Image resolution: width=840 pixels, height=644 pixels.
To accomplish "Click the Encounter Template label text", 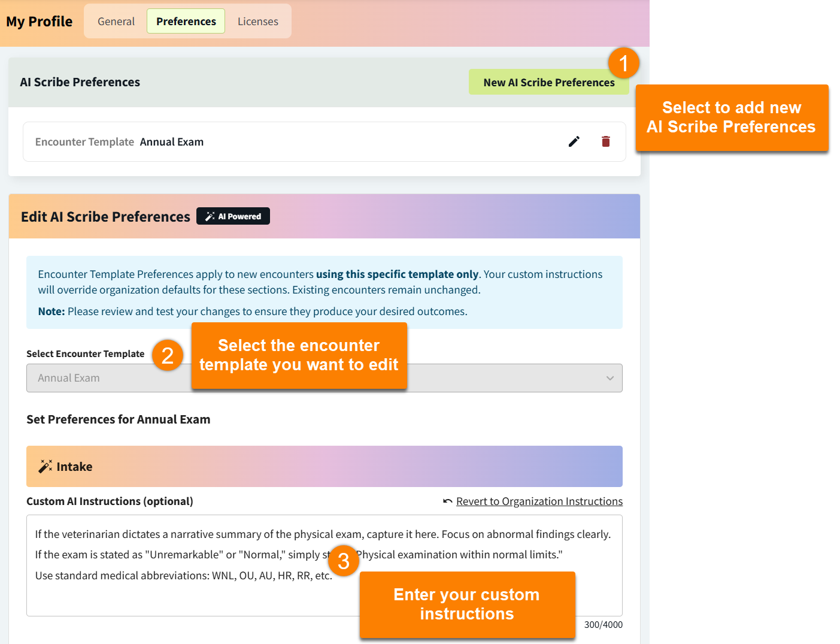I will [84, 142].
